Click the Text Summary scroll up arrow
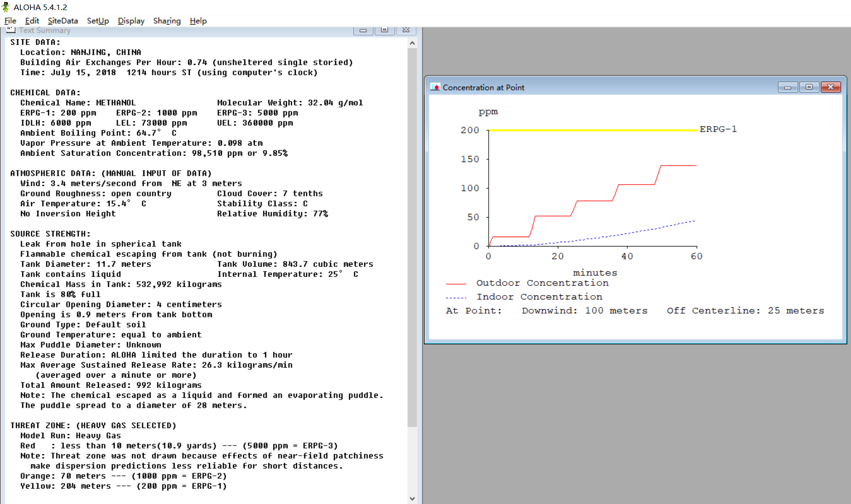Screen dimensions: 851x504 tap(412, 43)
